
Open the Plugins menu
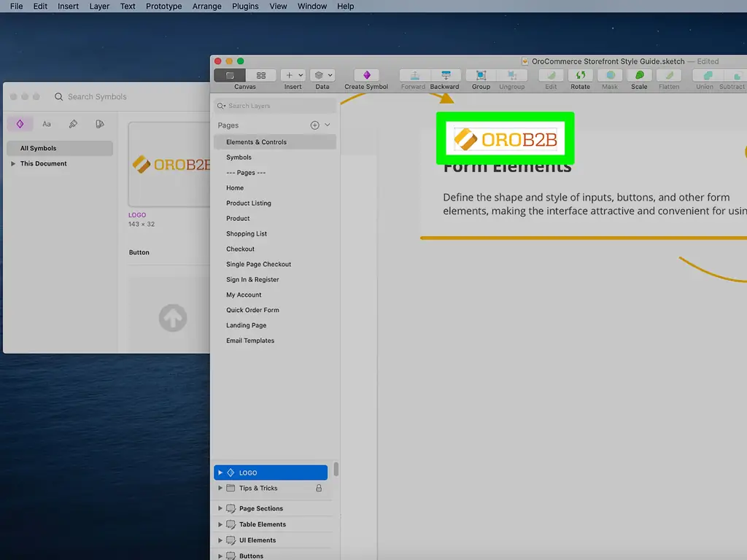point(245,6)
